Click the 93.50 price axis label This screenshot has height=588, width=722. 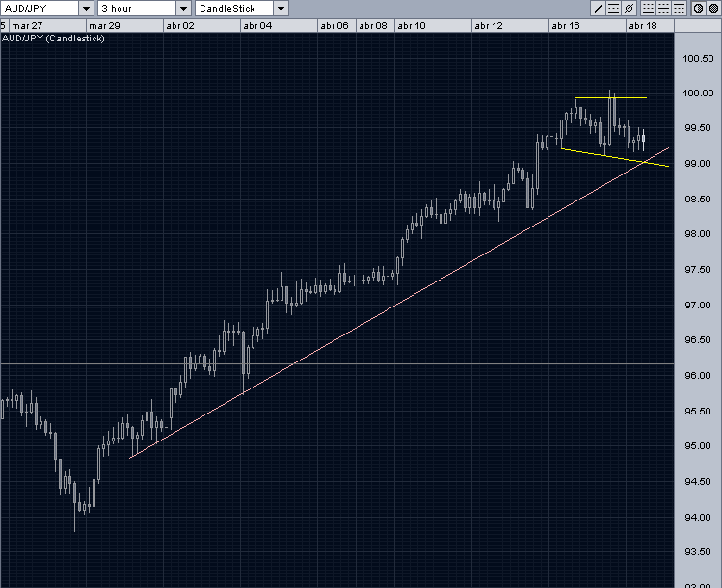click(699, 551)
